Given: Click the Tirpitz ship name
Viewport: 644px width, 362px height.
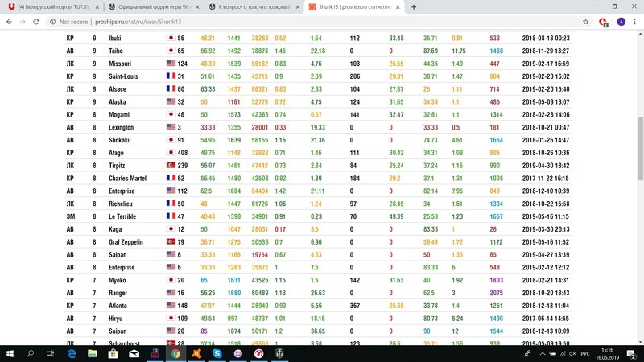Looking at the screenshot, I should [117, 166].
